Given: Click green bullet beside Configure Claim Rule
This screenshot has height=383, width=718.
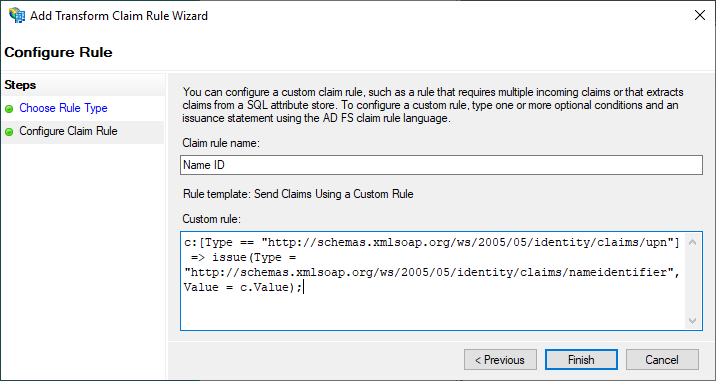Looking at the screenshot, I should click(x=9, y=132).
